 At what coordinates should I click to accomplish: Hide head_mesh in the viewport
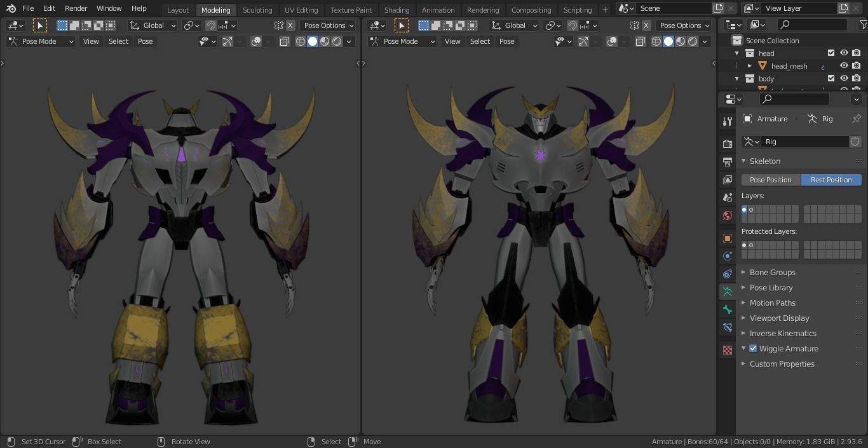tap(844, 66)
